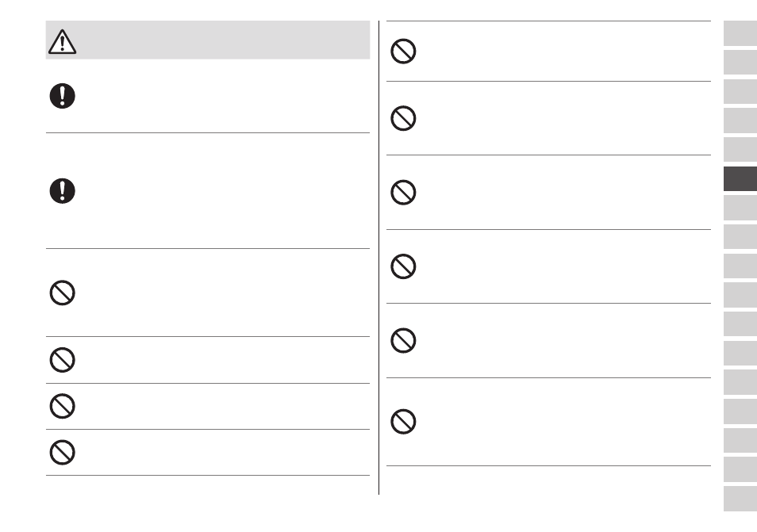Switch to tab directly above dark tab
This screenshot has height=532, width=757.
(x=740, y=150)
